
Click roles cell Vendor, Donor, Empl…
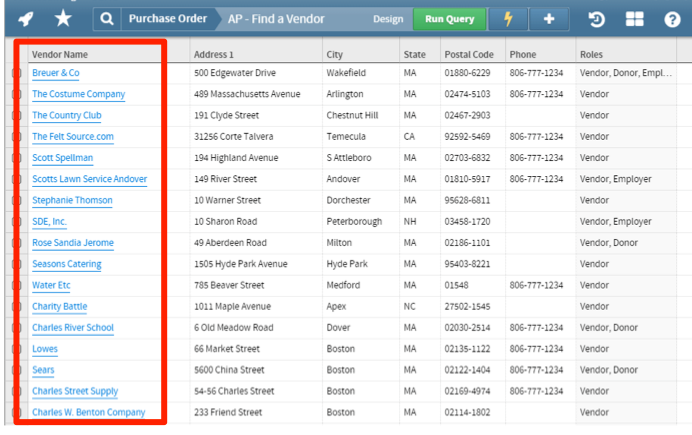[x=626, y=73]
